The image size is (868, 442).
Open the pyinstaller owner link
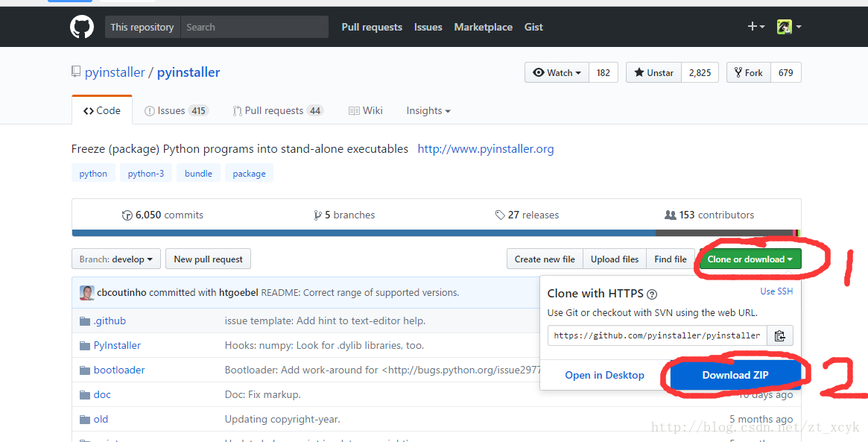point(115,72)
